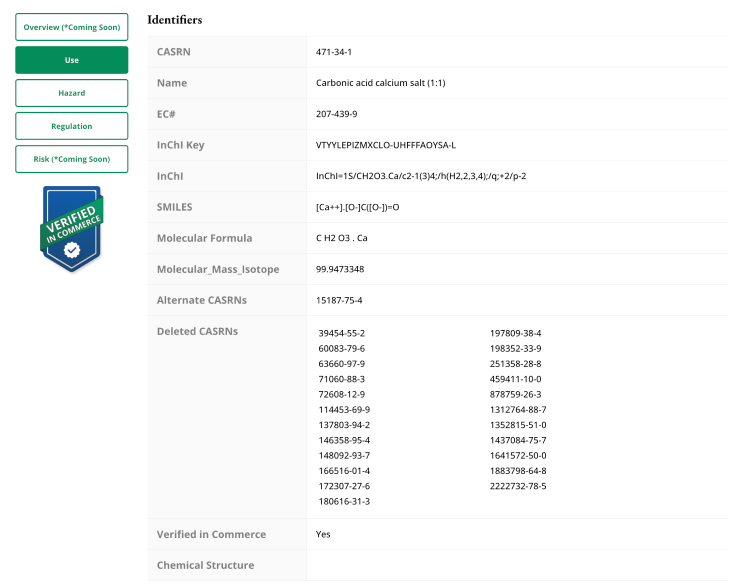Viewport: 739px width, 585px height.
Task: Click the Chemical Structure row label
Action: [x=205, y=565]
